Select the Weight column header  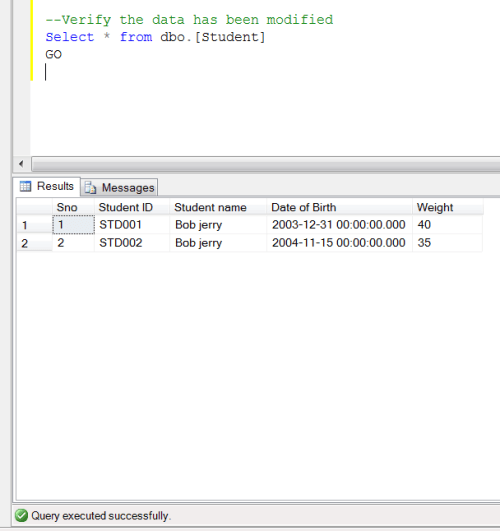[448, 207]
